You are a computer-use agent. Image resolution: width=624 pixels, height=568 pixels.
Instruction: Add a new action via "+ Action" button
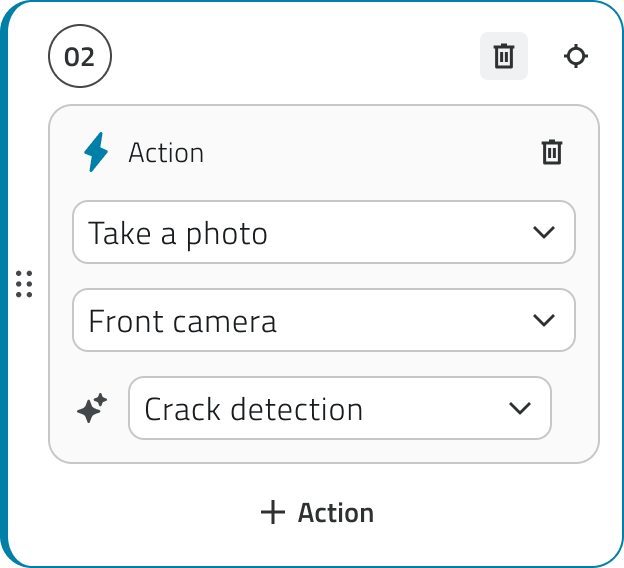(x=316, y=512)
